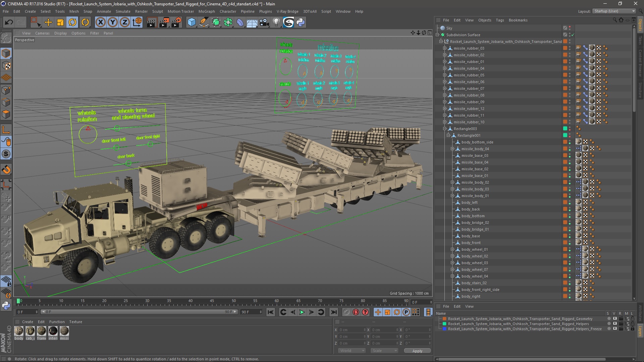Enable the Texture mode tool

point(6,66)
